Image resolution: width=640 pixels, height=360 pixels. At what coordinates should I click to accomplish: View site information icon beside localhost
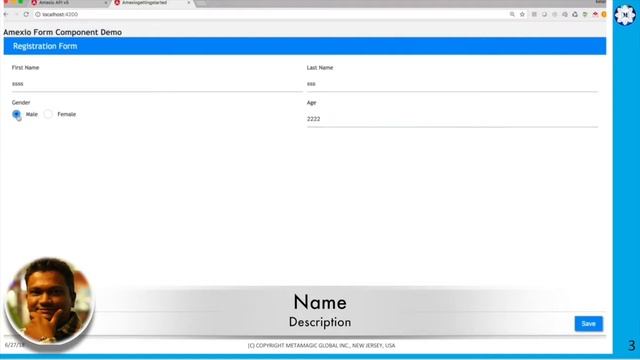pyautogui.click(x=38, y=14)
